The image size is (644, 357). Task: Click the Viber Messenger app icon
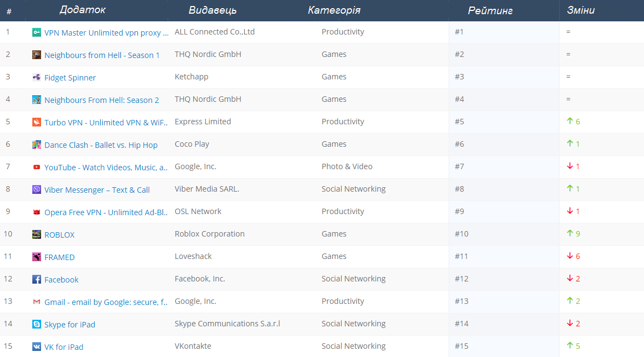(x=37, y=189)
